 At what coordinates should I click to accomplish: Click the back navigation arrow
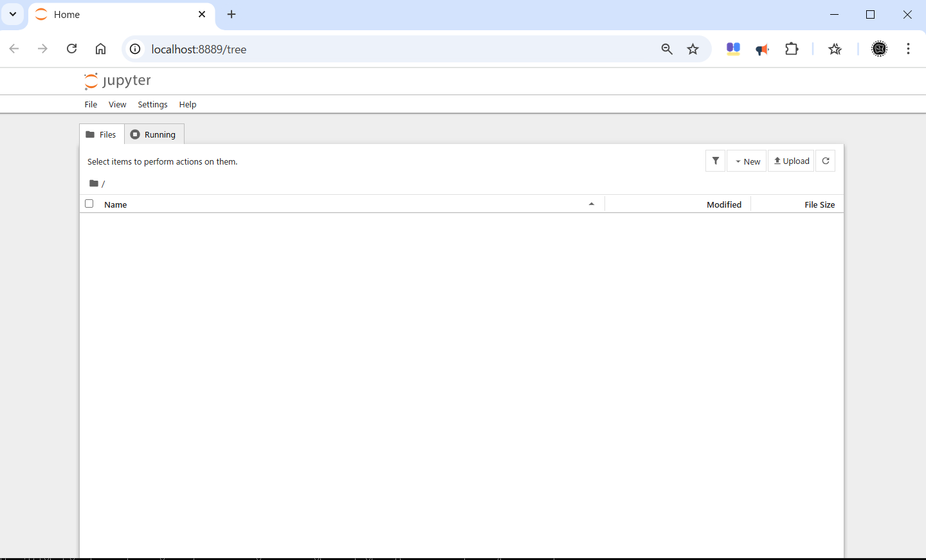click(x=14, y=48)
